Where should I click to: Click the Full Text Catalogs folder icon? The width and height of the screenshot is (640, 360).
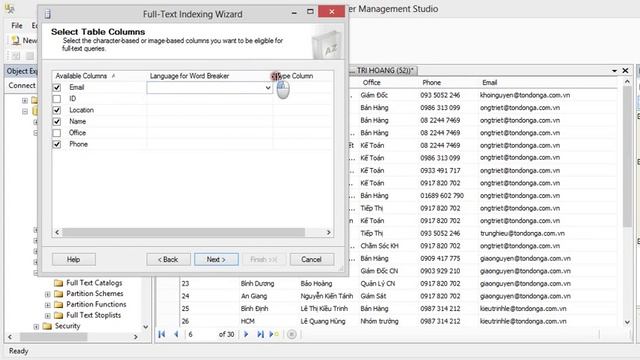[59, 283]
